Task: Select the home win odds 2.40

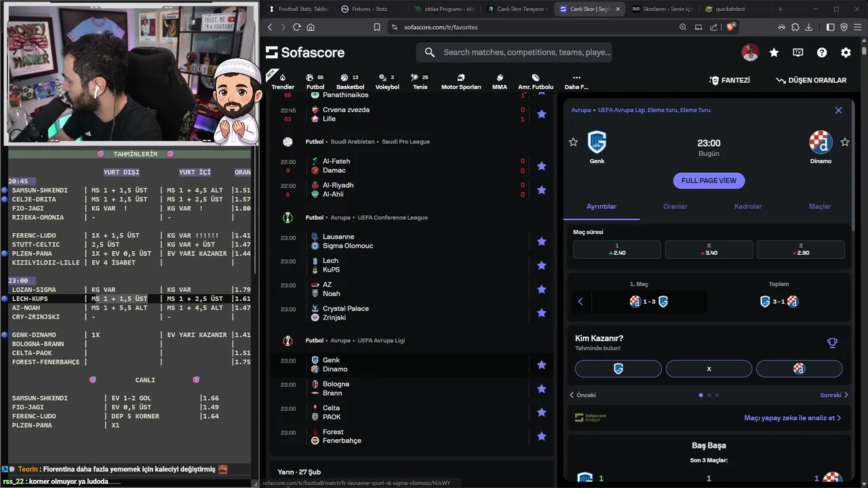Action: point(617,249)
